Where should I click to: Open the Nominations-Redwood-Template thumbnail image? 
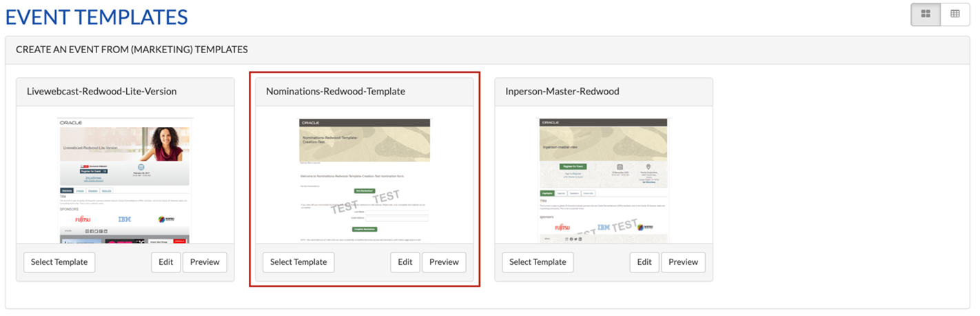365,181
